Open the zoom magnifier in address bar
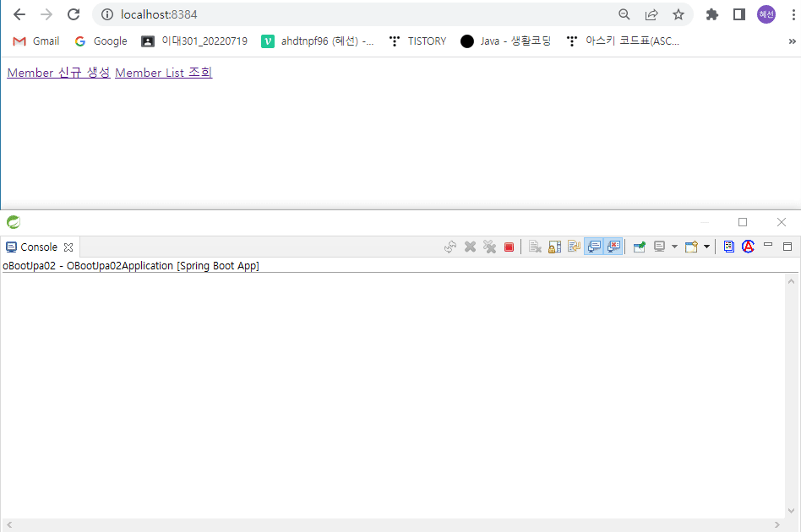Viewport: 801px width, 532px height. 624,14
